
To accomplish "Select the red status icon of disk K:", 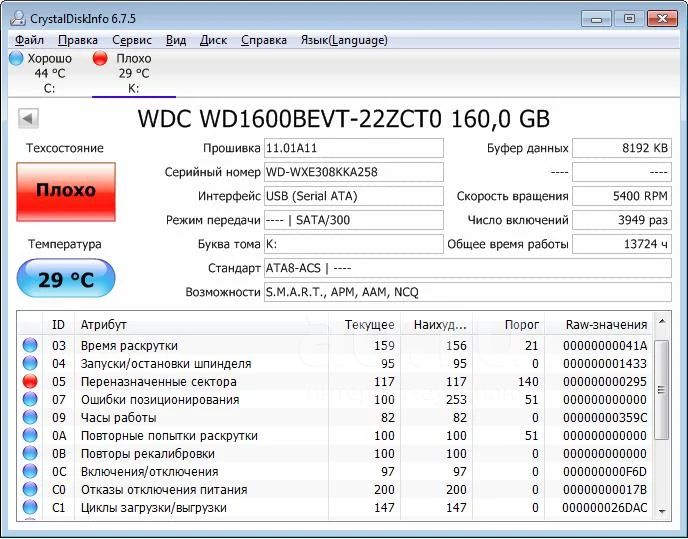I will (x=100, y=58).
